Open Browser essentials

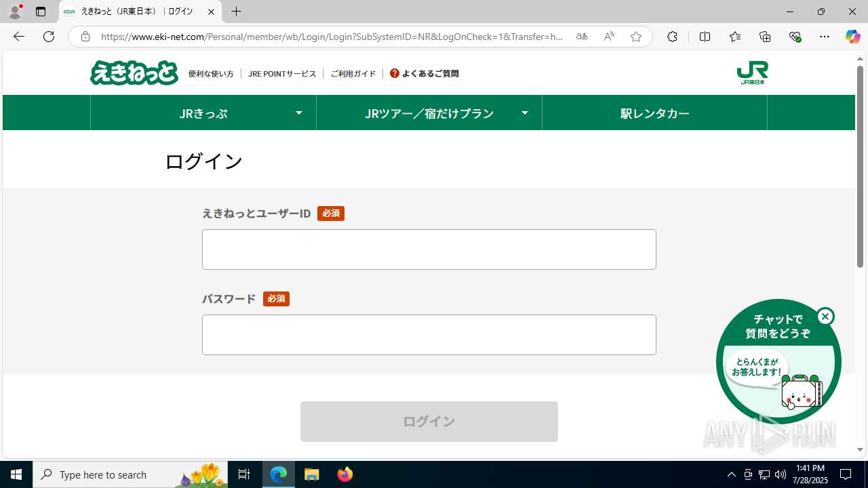795,37
